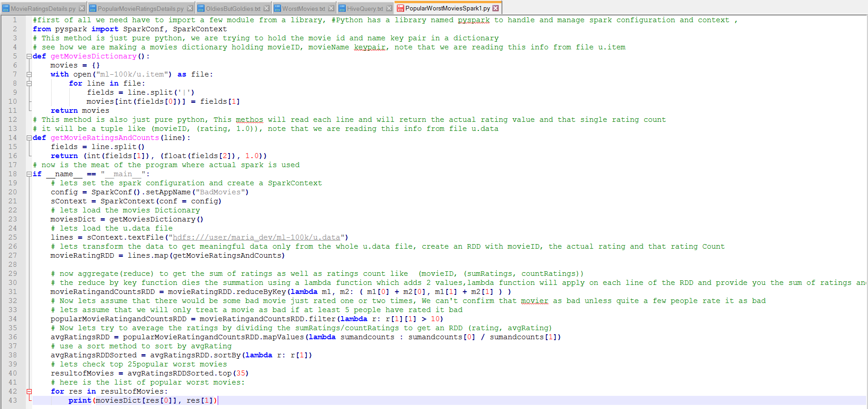Collapse the getMovieRatingsAndCounts function fold

[x=29, y=138]
